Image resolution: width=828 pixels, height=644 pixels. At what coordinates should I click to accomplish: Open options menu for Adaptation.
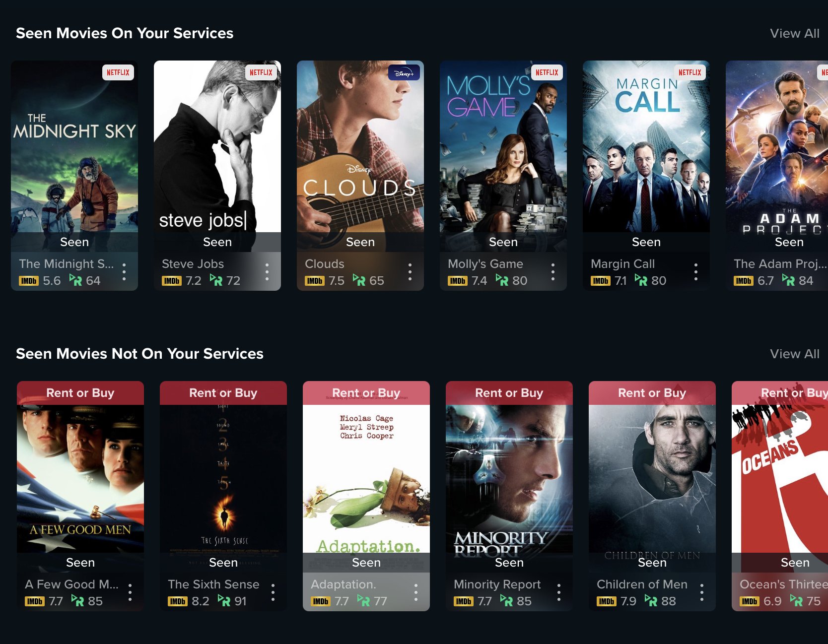click(x=416, y=592)
